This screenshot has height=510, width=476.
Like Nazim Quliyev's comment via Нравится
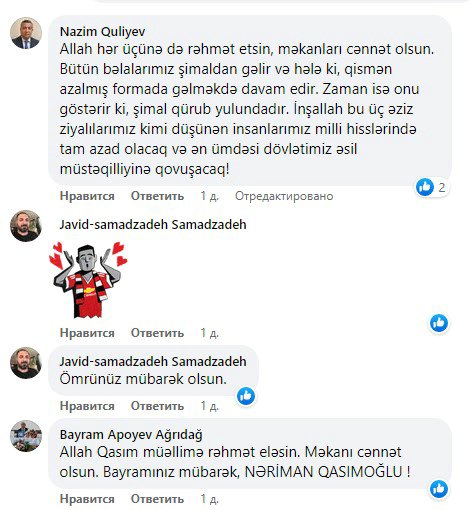coord(87,196)
